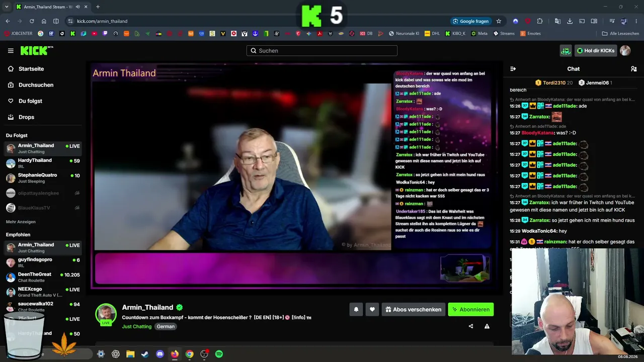Open File Explorer from the taskbar
Screen dimensions: 644x362
[x=130, y=354]
